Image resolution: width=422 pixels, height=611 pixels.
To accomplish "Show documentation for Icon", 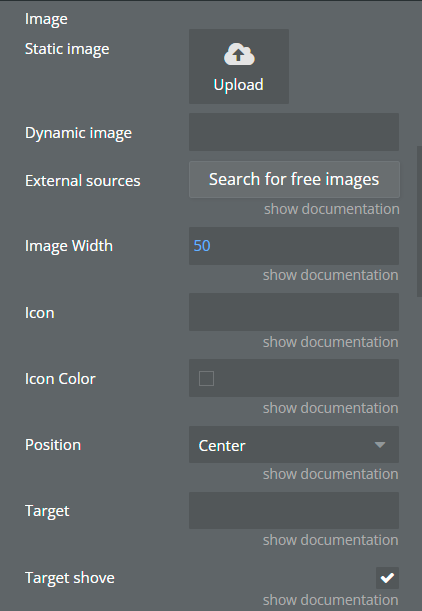I will (330, 342).
